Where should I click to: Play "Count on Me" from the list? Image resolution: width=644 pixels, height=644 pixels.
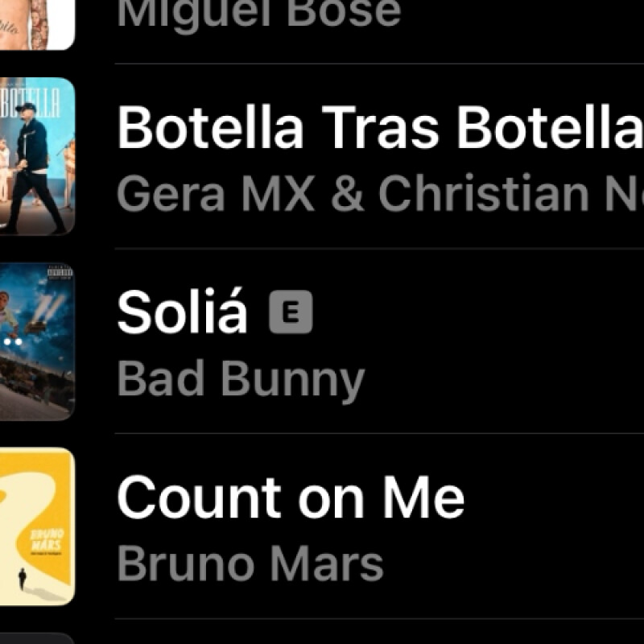[x=291, y=497]
